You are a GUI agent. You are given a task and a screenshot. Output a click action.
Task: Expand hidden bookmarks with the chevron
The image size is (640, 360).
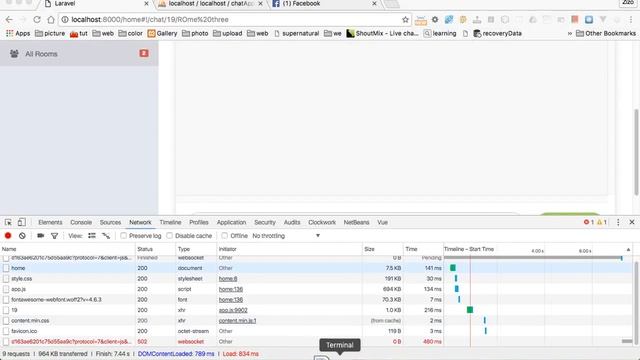tap(570, 33)
